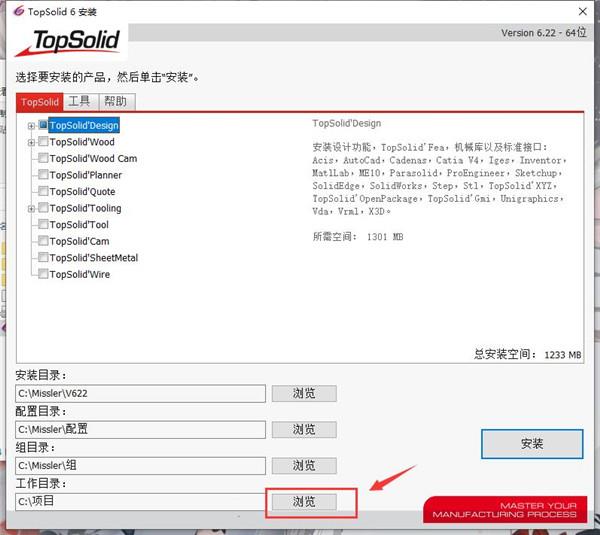Close the TopSolid 6 installer window

(x=582, y=11)
